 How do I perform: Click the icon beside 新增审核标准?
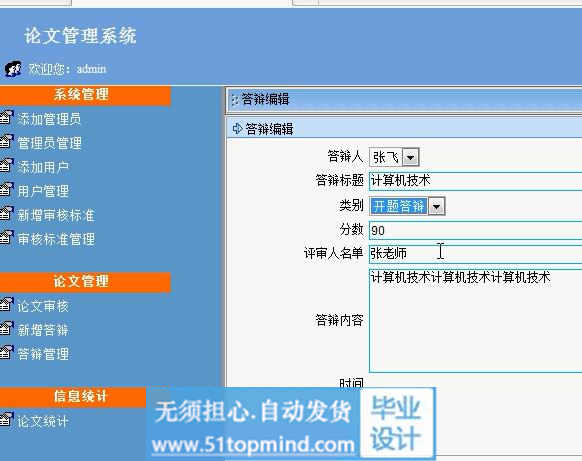tap(6, 214)
